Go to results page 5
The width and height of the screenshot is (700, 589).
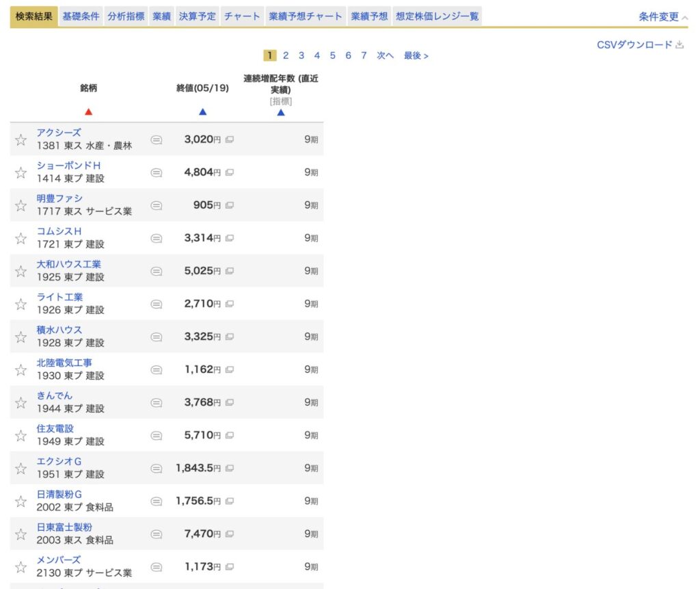(x=333, y=55)
